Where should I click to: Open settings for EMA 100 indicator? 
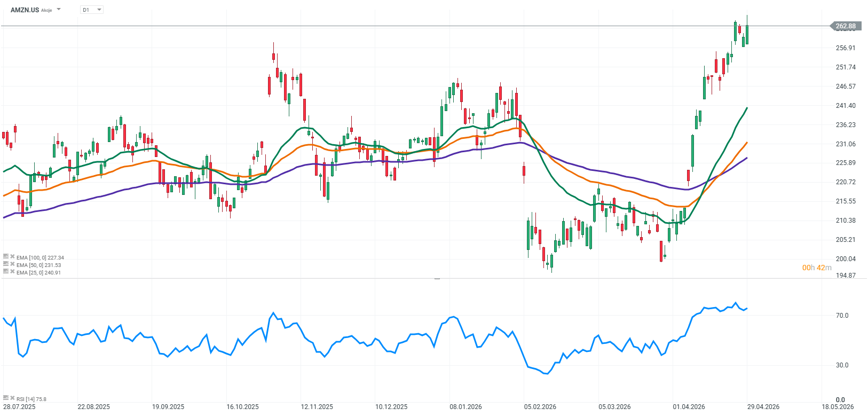[x=6, y=257]
